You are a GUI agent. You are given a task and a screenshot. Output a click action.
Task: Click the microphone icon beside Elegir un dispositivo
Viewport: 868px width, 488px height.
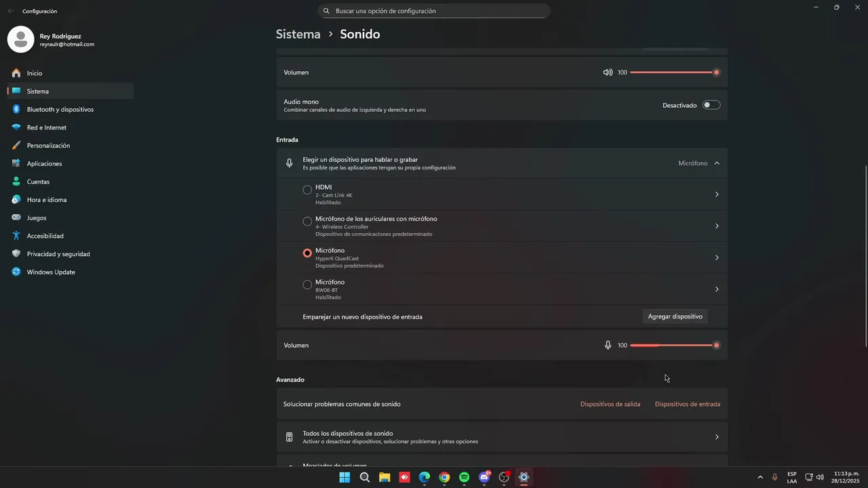click(x=290, y=163)
